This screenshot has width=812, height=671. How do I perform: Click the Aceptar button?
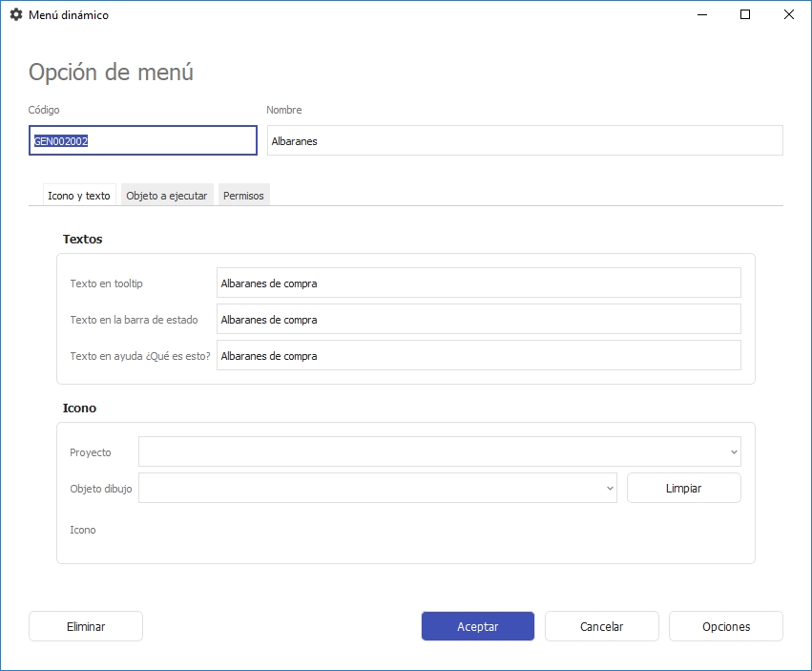pyautogui.click(x=477, y=626)
